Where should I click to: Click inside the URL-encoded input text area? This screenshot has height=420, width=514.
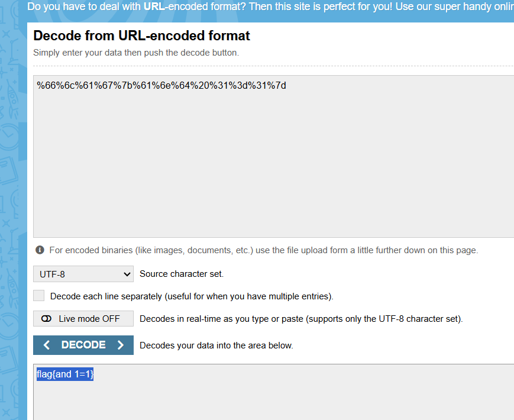273,156
